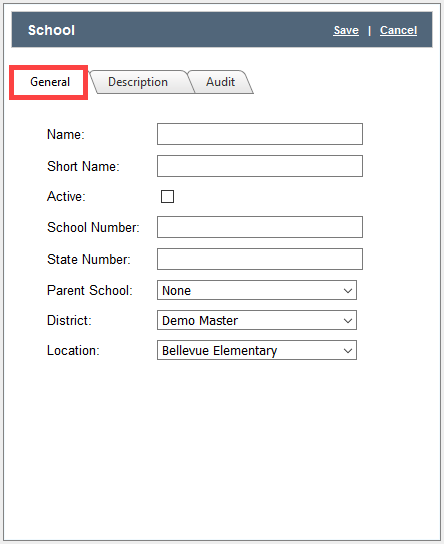Viewport: 444px width, 544px height.
Task: Select the School Number input box
Action: point(260,227)
